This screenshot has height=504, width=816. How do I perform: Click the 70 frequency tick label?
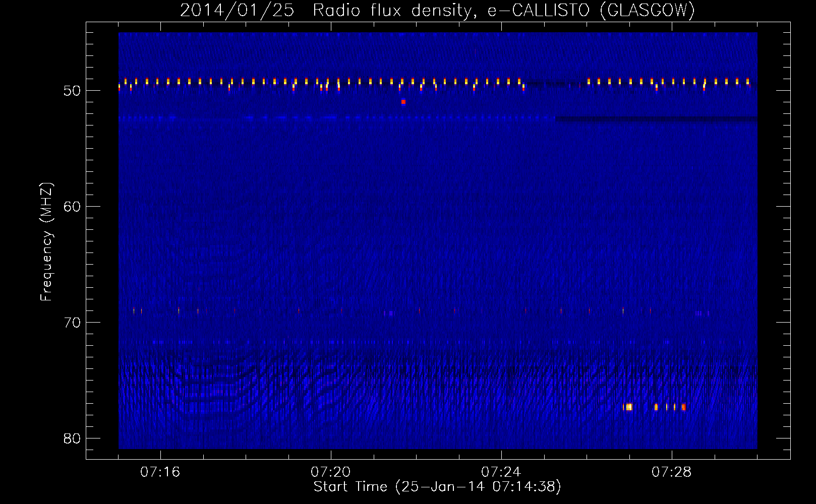pos(72,323)
